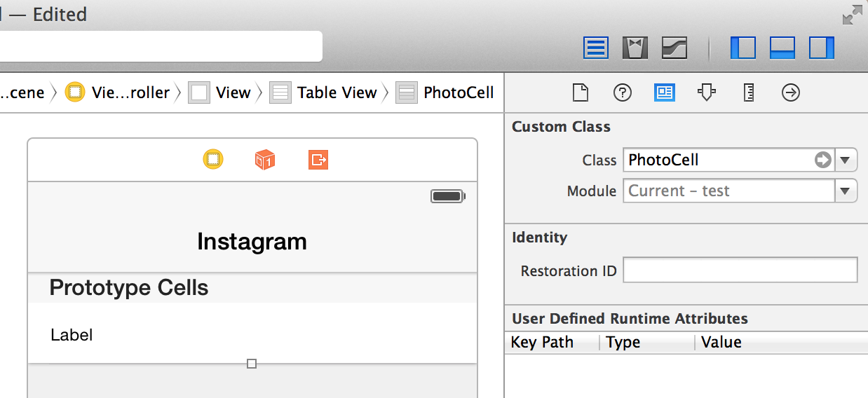Image resolution: width=868 pixels, height=398 pixels.
Task: Click the battery indicator in status bar
Action: point(448,196)
